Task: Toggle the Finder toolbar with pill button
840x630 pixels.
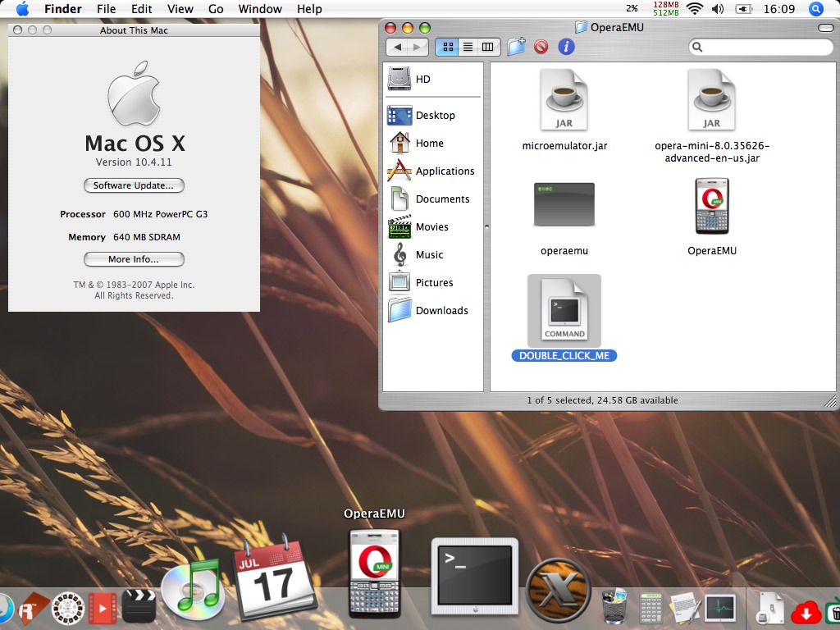Action: point(825,28)
